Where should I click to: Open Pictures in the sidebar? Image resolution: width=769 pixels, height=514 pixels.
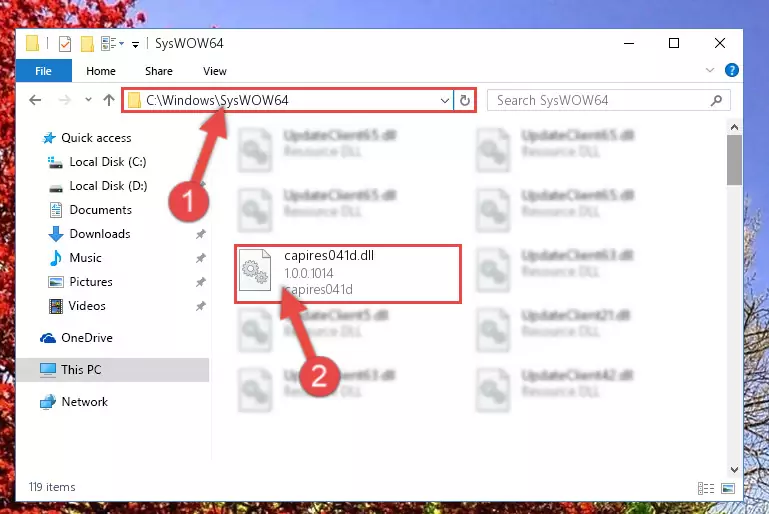pos(91,282)
